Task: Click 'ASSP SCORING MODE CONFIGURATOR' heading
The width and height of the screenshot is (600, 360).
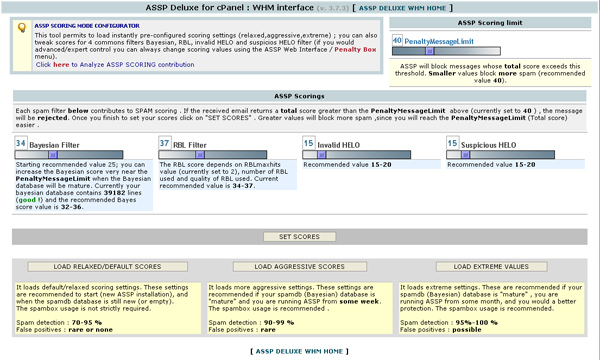Action: point(87,26)
